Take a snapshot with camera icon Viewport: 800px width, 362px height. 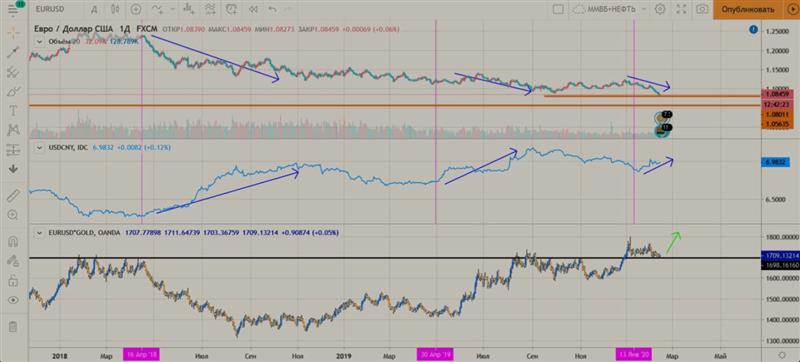pos(702,9)
